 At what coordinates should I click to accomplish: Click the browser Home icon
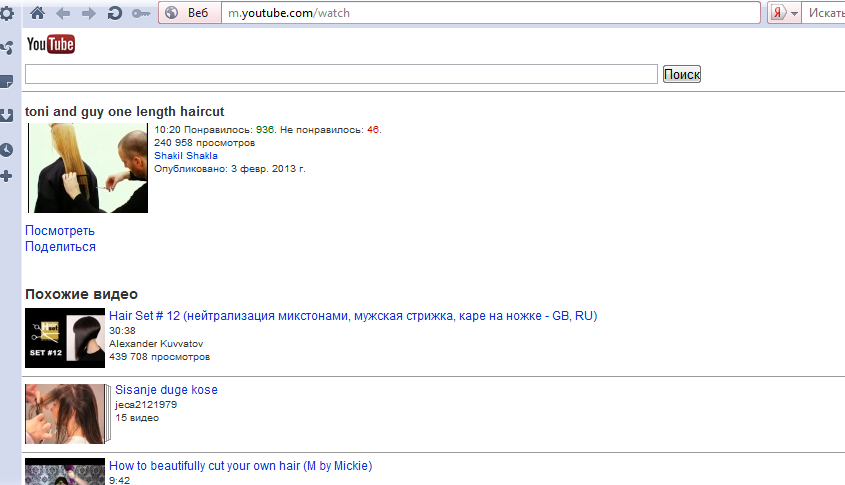[x=37, y=13]
